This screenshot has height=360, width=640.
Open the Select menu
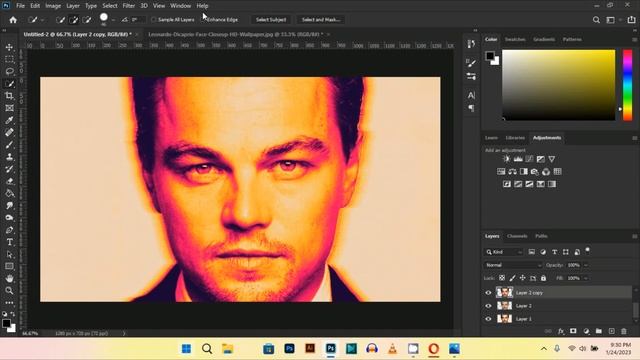(x=110, y=6)
